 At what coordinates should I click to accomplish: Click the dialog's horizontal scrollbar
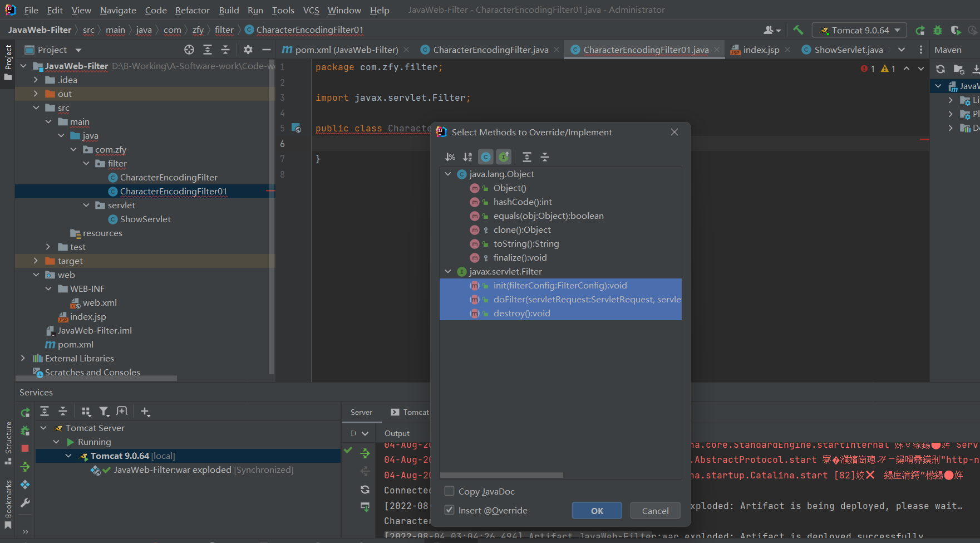tap(501, 475)
